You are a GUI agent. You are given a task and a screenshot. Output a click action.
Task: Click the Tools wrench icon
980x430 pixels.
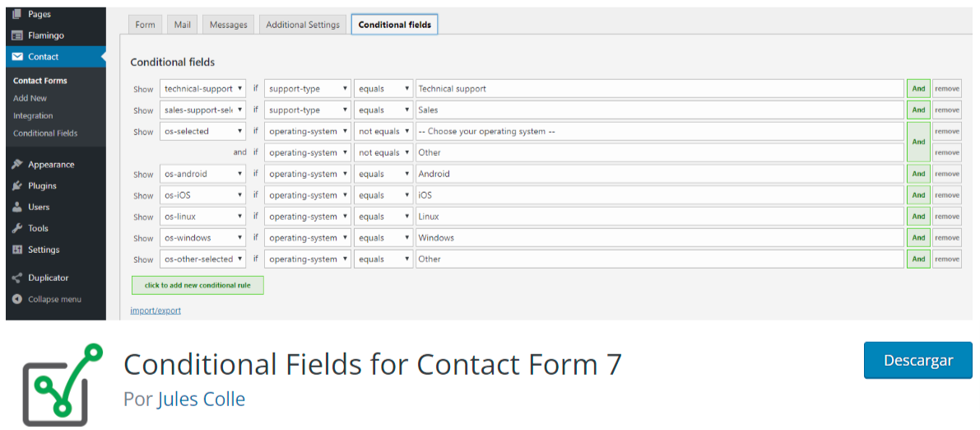pyautogui.click(x=17, y=229)
